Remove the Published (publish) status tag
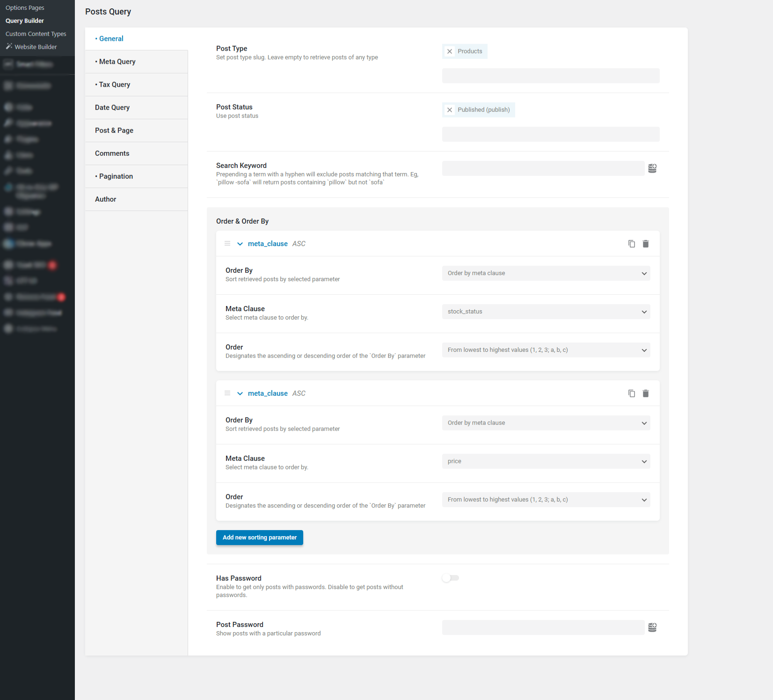Screen dimensions: 773x700 click(450, 110)
